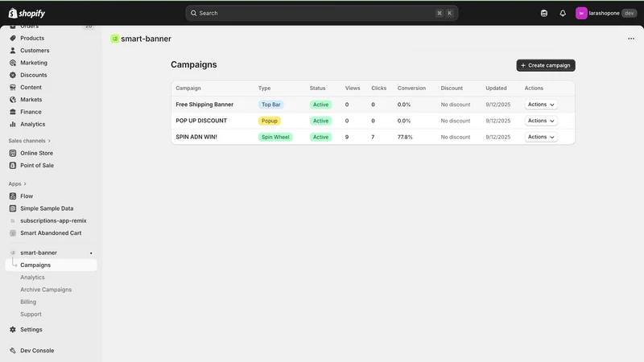
Task: Open the three-dot more options menu
Action: click(631, 39)
